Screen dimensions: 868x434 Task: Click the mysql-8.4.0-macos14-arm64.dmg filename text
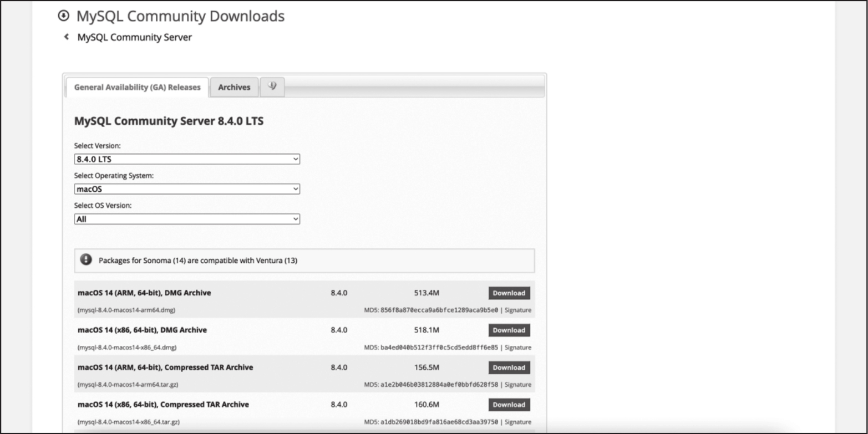point(126,310)
